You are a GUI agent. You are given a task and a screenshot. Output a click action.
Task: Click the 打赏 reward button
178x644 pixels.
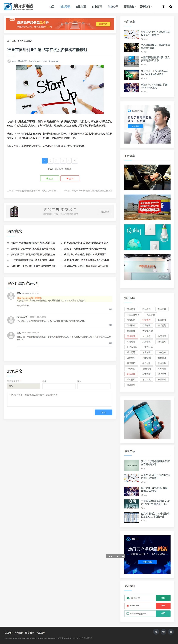click(50, 178)
